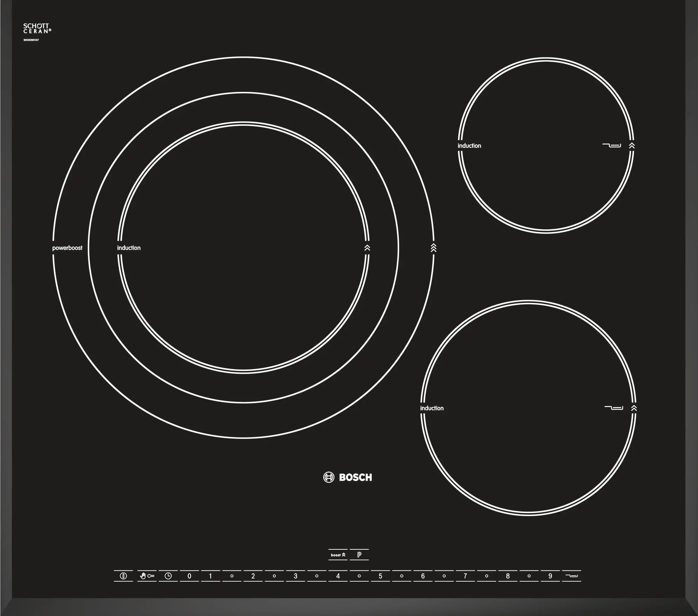Tap the pan symbol on the top-right induction zone
Screen dimensions: 698x616
611,145
